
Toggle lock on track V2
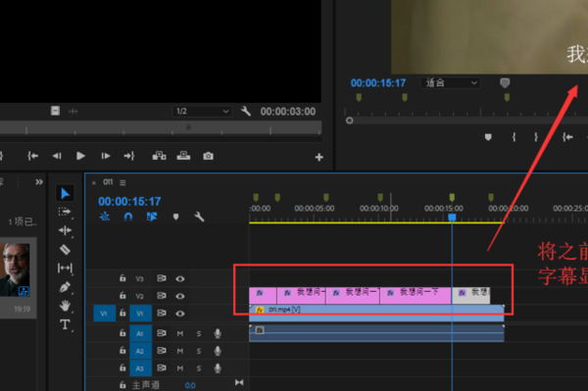click(122, 295)
